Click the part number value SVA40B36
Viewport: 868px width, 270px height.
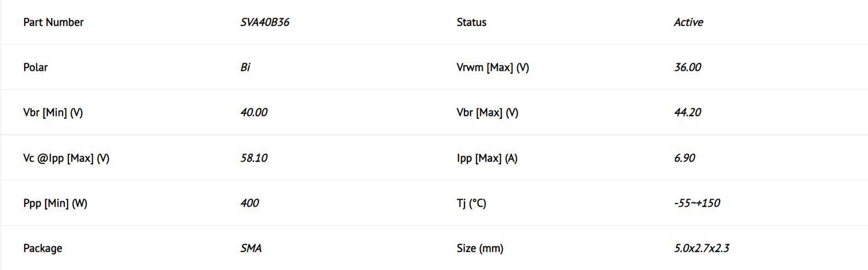pyautogui.click(x=264, y=22)
